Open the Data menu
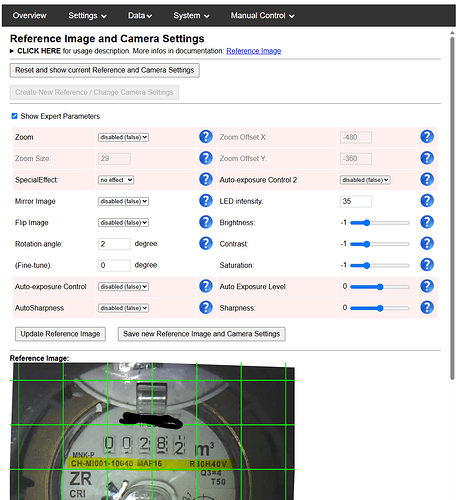Viewport: 473px width, 500px height. click(140, 16)
